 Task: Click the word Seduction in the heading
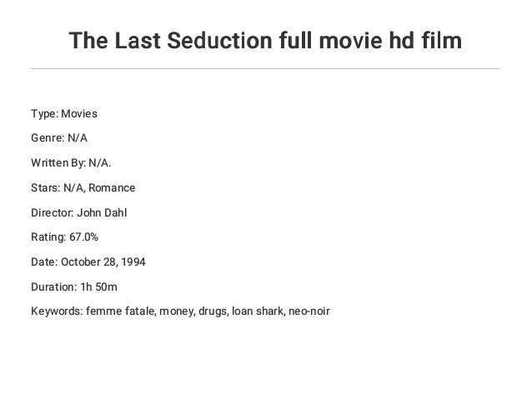pos(219,40)
